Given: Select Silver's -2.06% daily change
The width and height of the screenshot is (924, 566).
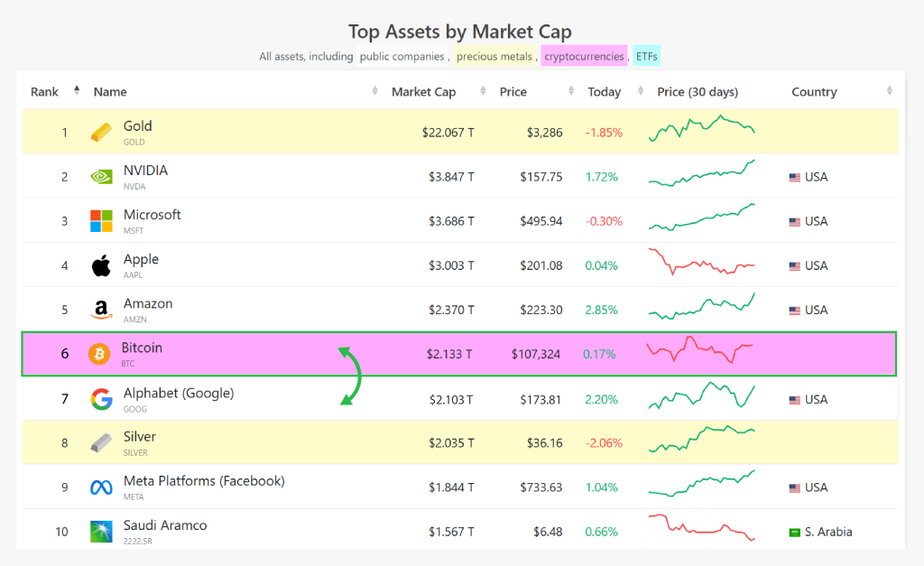Looking at the screenshot, I should pos(604,443).
